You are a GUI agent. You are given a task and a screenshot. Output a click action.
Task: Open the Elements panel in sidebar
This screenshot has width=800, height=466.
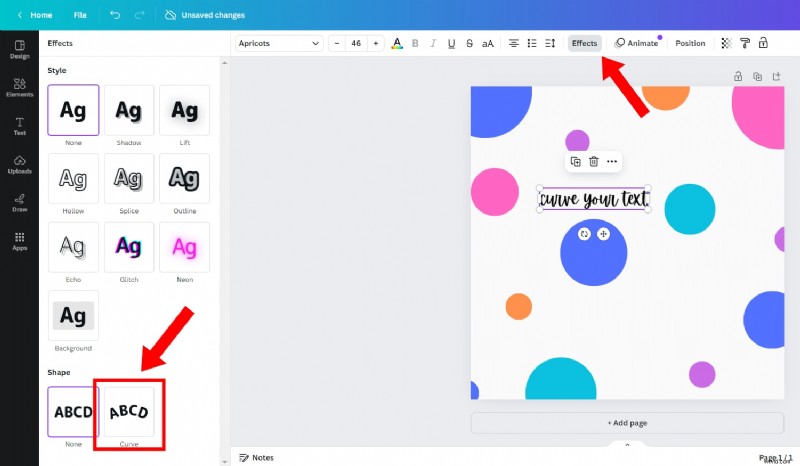point(19,87)
